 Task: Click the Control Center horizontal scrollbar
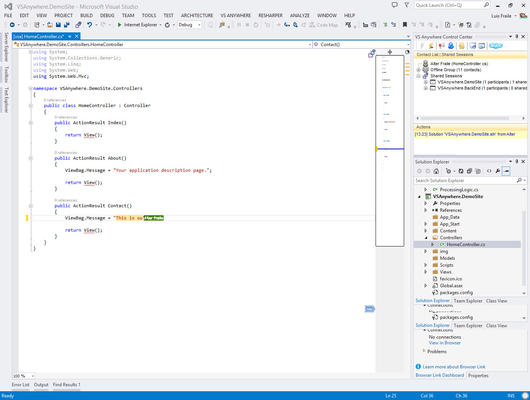coord(465,118)
